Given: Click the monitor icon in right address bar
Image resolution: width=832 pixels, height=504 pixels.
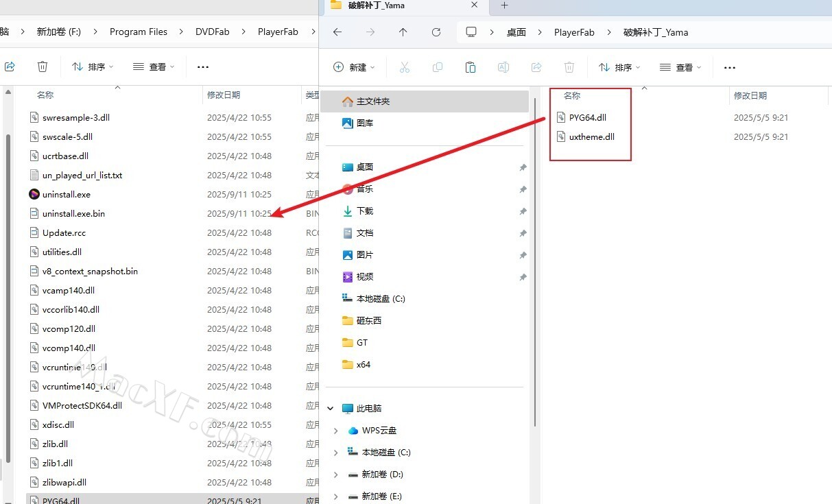Looking at the screenshot, I should 471,32.
